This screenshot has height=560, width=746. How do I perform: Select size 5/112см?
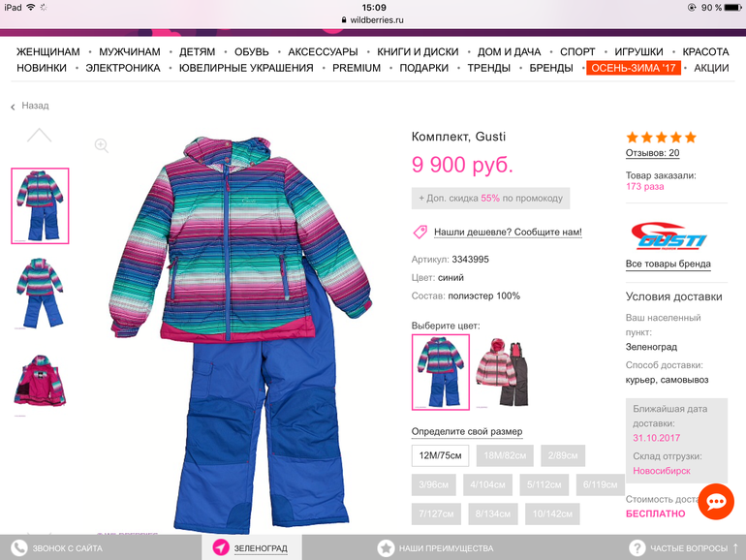coord(544,484)
